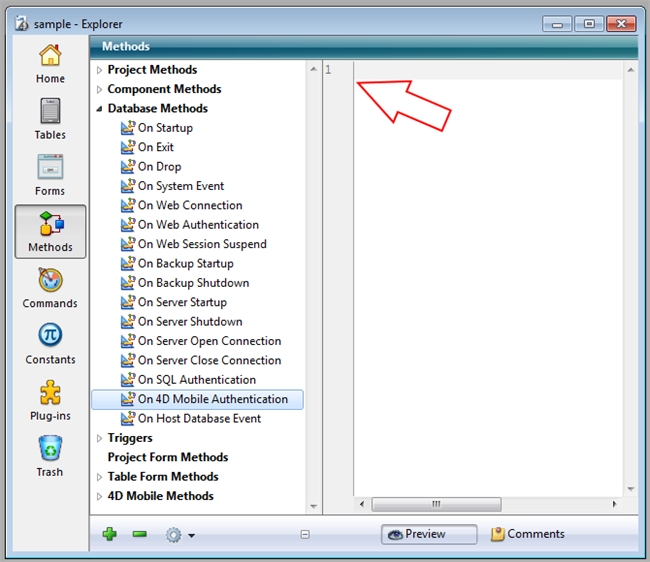Collapse the Database Methods node

[99, 108]
